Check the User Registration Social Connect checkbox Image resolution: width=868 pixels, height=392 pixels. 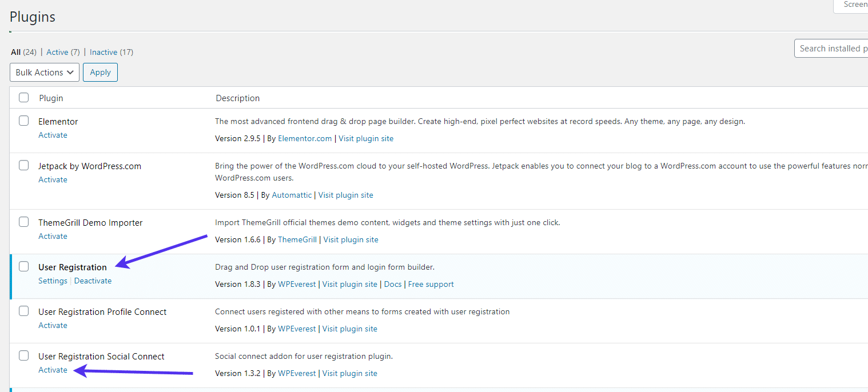[23, 355]
